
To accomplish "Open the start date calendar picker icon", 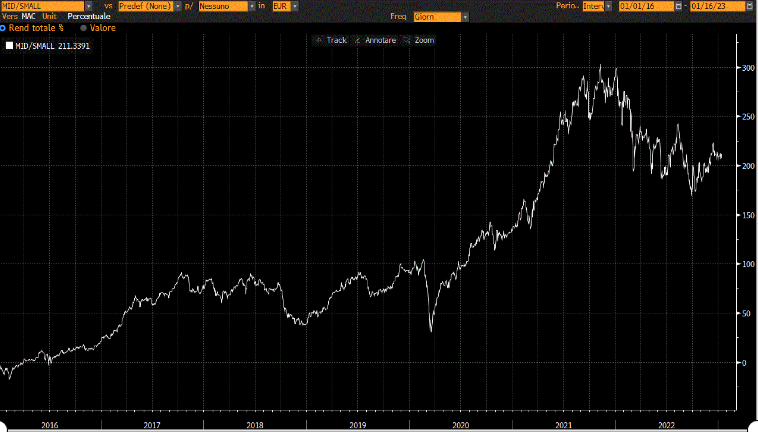I will (x=680, y=6).
